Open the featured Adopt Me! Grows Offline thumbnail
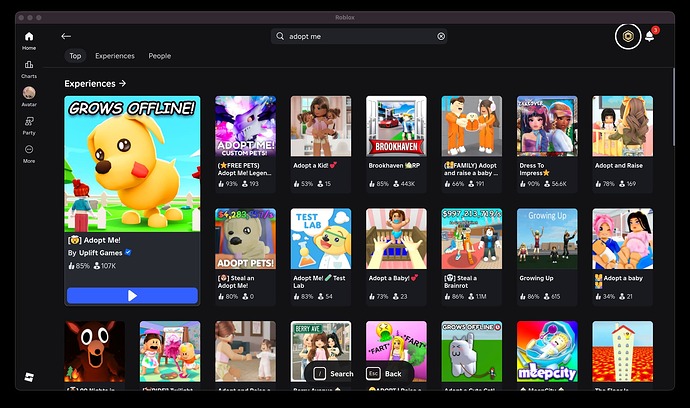The width and height of the screenshot is (690, 408). coord(132,164)
